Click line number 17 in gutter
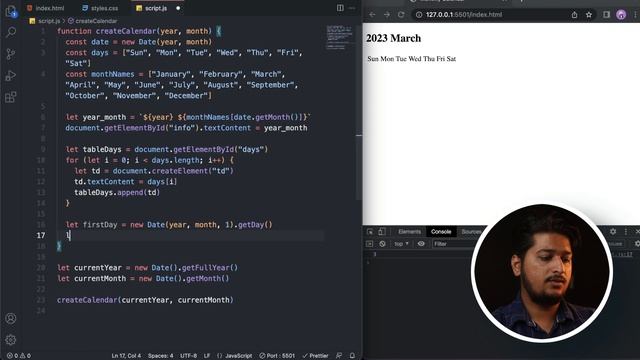The height and width of the screenshot is (360, 640). coord(41,235)
